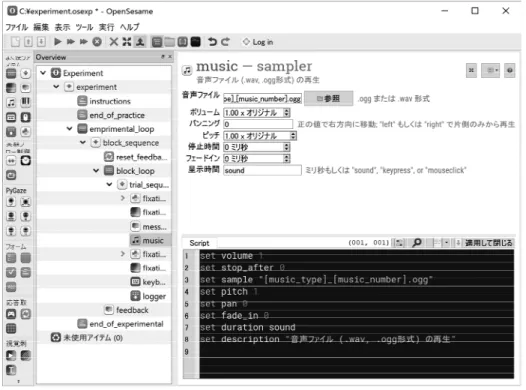Click the Save toolbar icon
Viewport: 526px width, 390px height.
pyautogui.click(x=41, y=42)
